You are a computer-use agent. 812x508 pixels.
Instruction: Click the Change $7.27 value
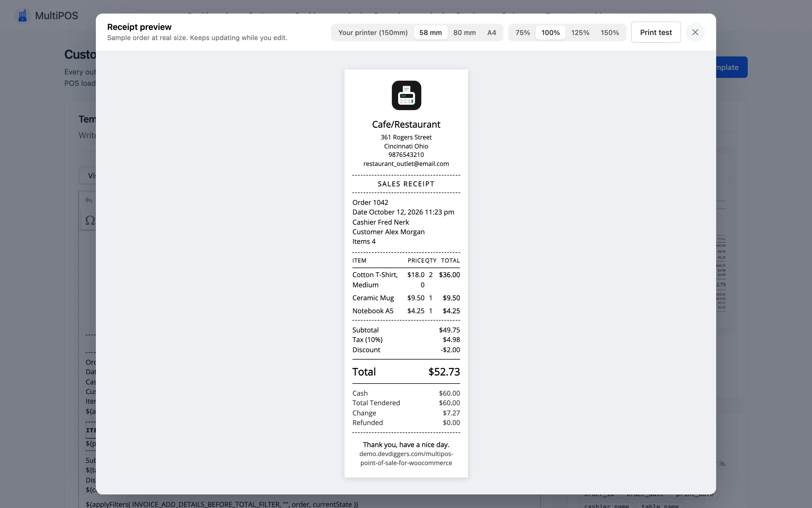point(451,413)
